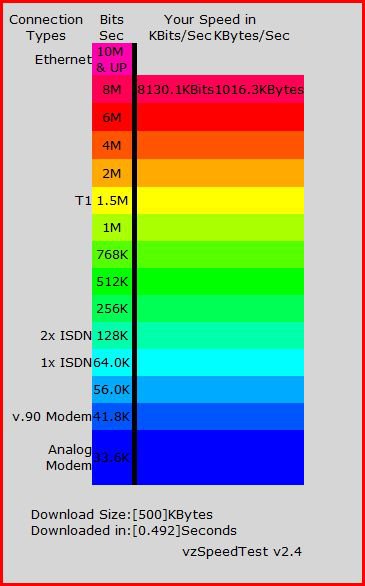
Task: Click the 768K green band label
Action: (x=112, y=255)
